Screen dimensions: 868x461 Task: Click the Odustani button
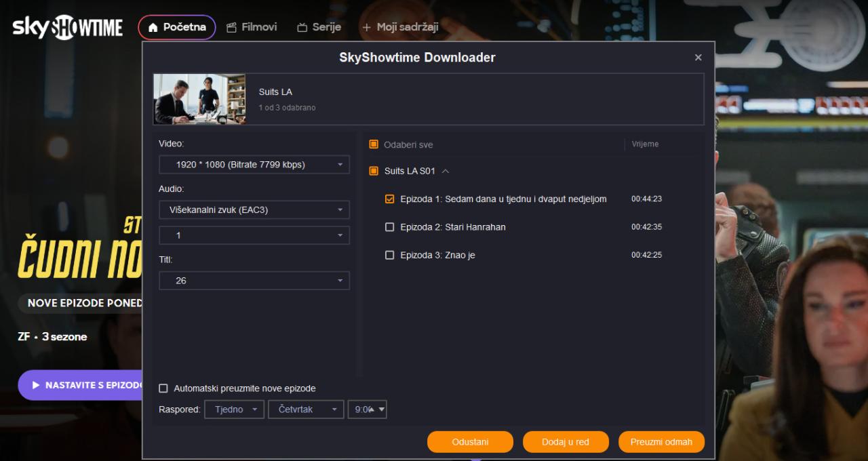point(470,442)
